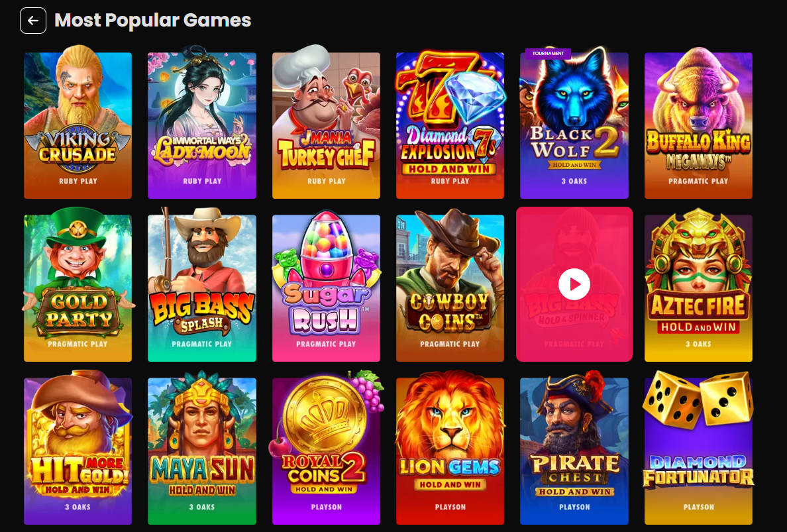Viewport: 787px width, 532px height.
Task: Select Black Wolf 2 tournament game
Action: click(x=574, y=125)
